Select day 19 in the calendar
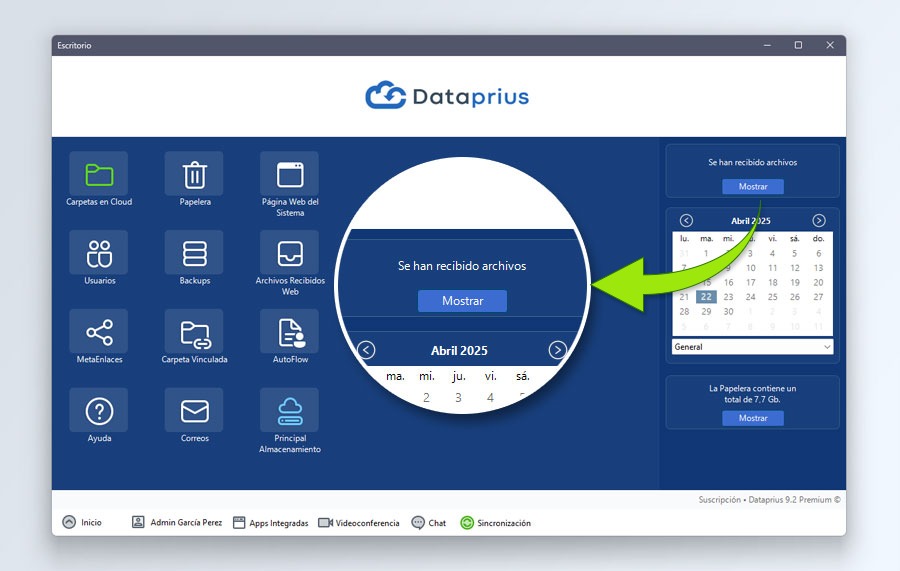Image resolution: width=900 pixels, height=571 pixels. [x=795, y=282]
